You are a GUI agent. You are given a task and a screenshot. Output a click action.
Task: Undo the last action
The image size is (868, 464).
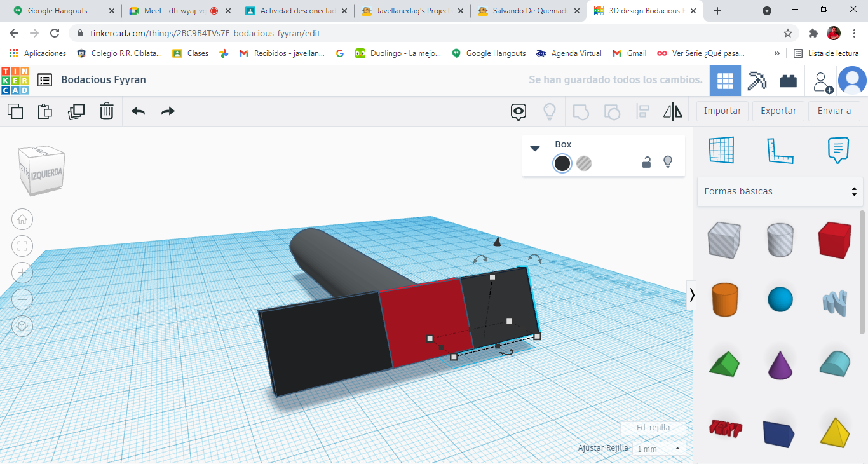[x=138, y=111]
